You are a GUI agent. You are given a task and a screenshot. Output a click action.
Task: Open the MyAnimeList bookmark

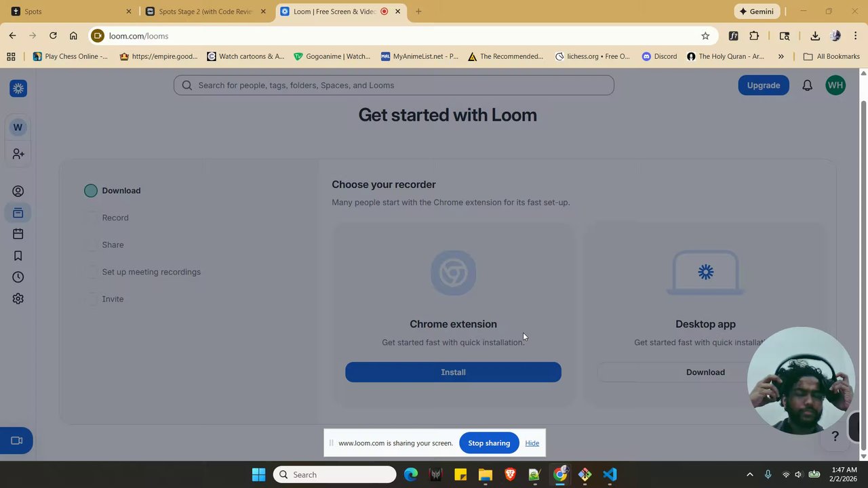[x=420, y=56]
